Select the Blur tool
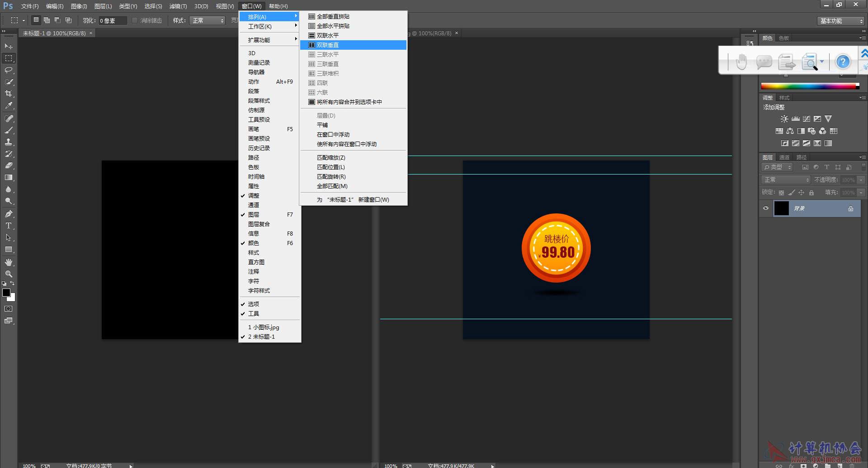Screen dimensions: 868x468 pyautogui.click(x=9, y=189)
